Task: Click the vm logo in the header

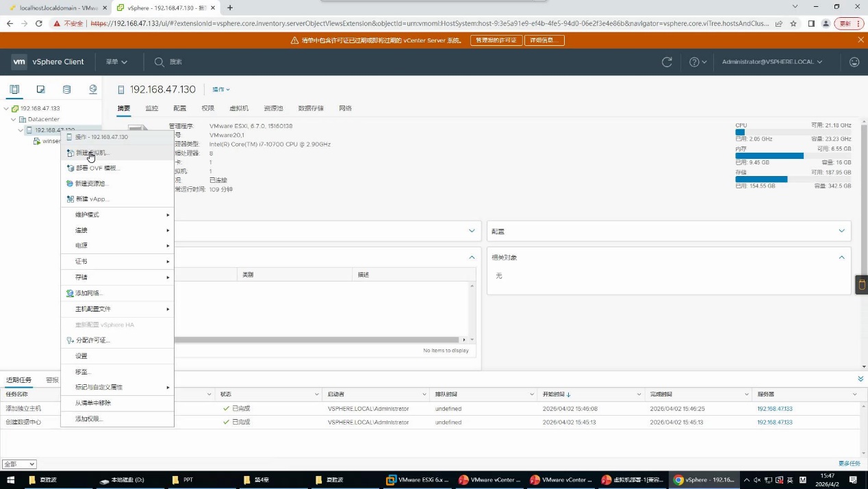Action: point(19,62)
